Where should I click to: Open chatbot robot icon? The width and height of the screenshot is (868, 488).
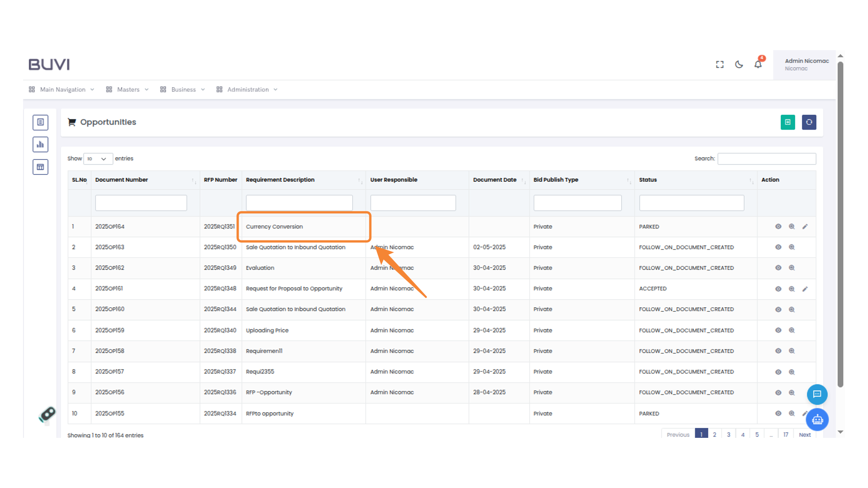(x=817, y=420)
